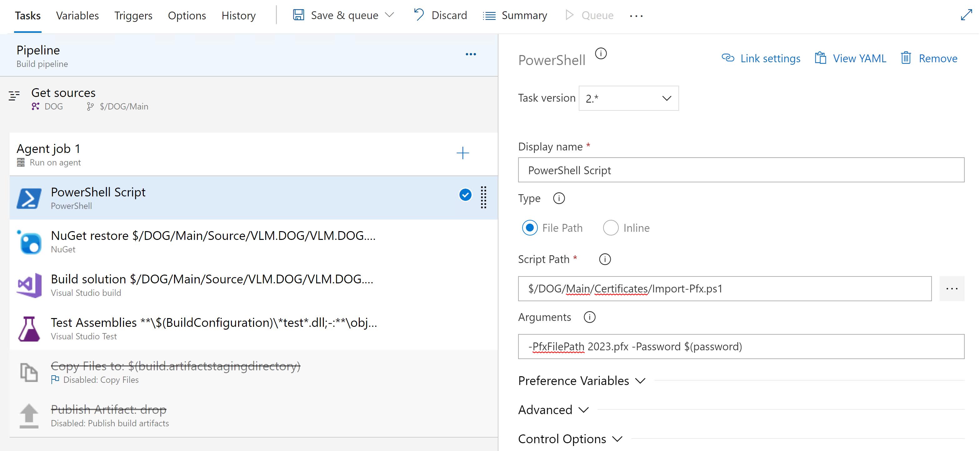Viewport: 980px width, 451px height.
Task: Click the Link settings link text
Action: point(770,58)
